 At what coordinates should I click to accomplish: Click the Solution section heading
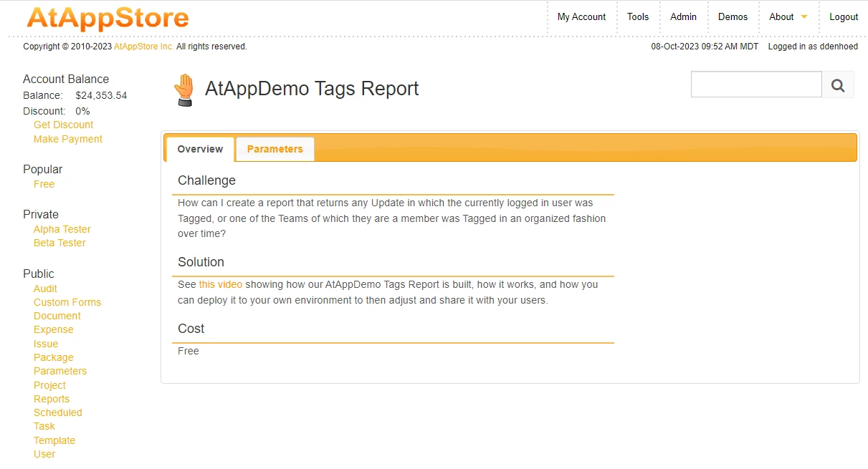click(x=201, y=262)
